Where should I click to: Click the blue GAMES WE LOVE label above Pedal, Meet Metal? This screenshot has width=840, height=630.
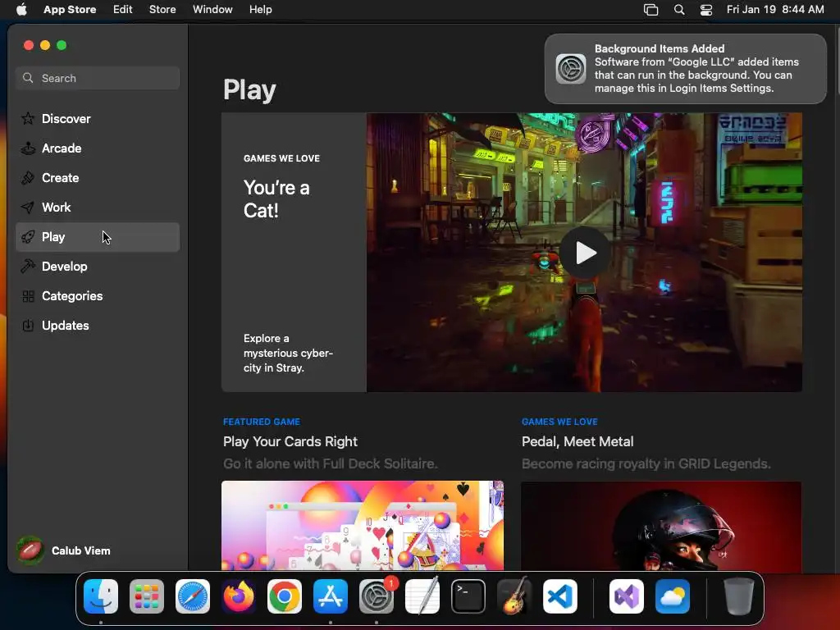click(x=559, y=422)
